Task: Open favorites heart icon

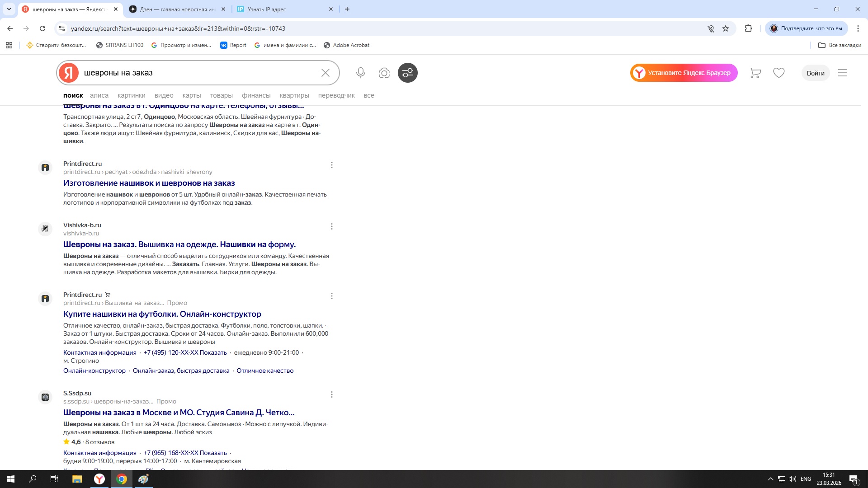Action: (778, 73)
